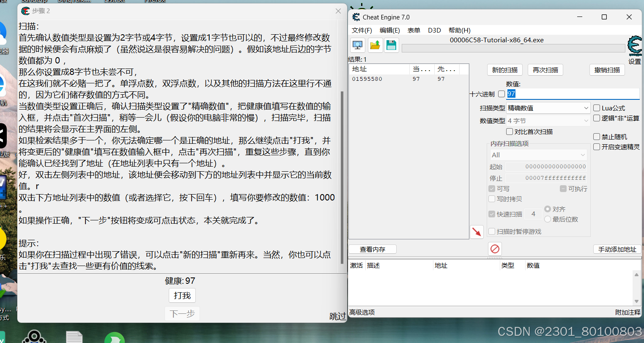This screenshot has width=644, height=343.
Task: Click the Hit Me button in tutorial
Action: 182,295
